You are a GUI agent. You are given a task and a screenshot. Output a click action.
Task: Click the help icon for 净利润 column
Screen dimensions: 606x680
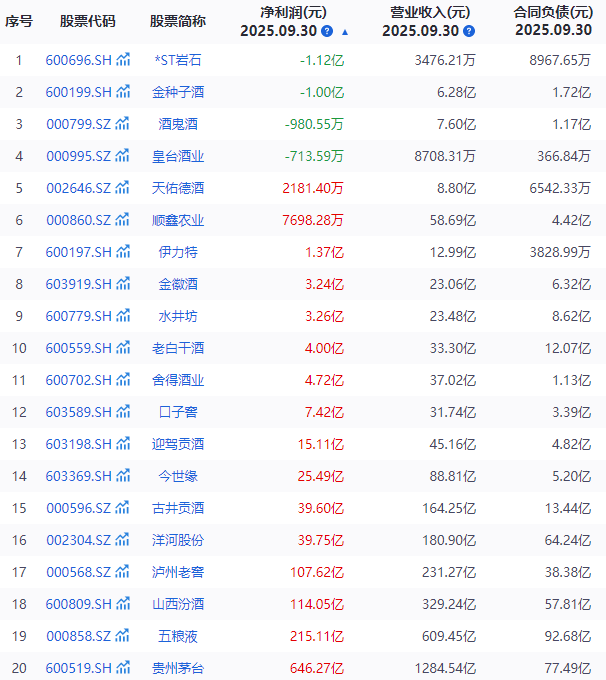(327, 31)
